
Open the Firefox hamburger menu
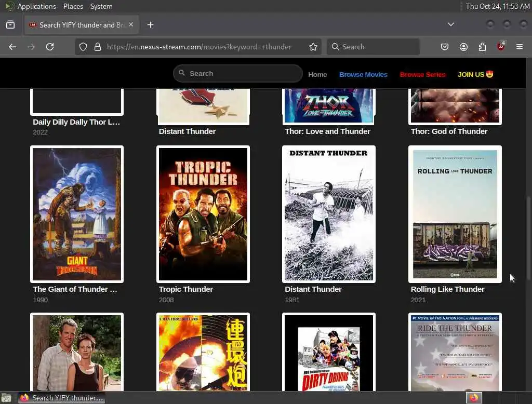(x=520, y=47)
